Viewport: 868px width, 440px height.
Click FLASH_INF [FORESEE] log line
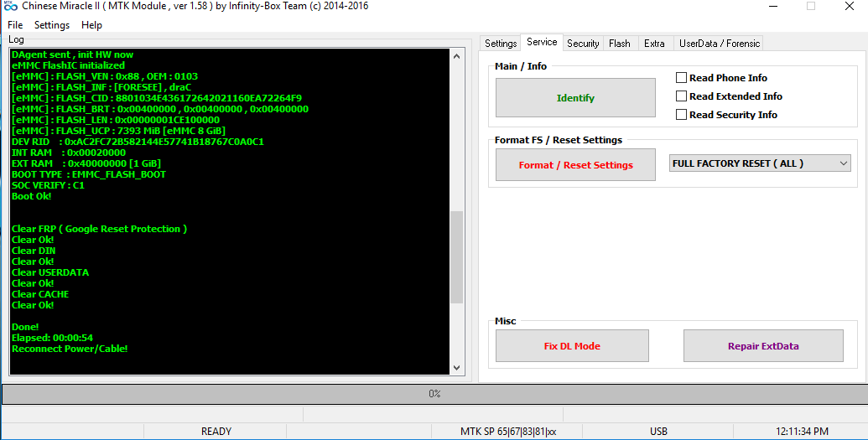click(x=101, y=87)
